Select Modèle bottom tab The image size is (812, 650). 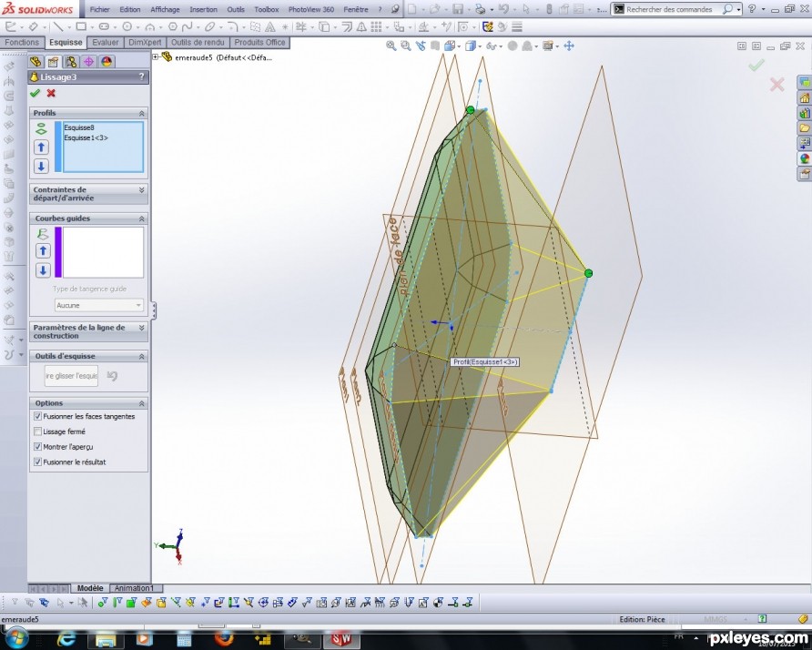click(x=89, y=588)
